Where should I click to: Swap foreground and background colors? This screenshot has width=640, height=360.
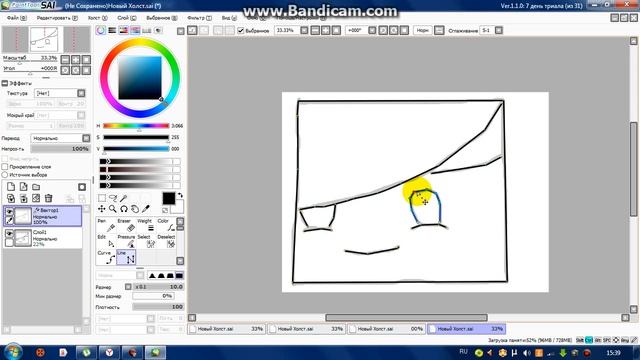tap(180, 195)
